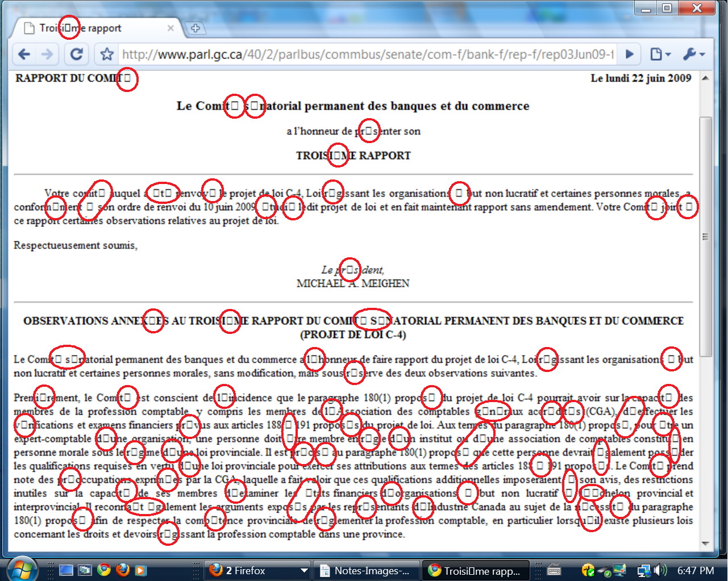Screen dimensions: 728x581
Task: Switch to the Notes-Images taskbar window
Action: 367,570
